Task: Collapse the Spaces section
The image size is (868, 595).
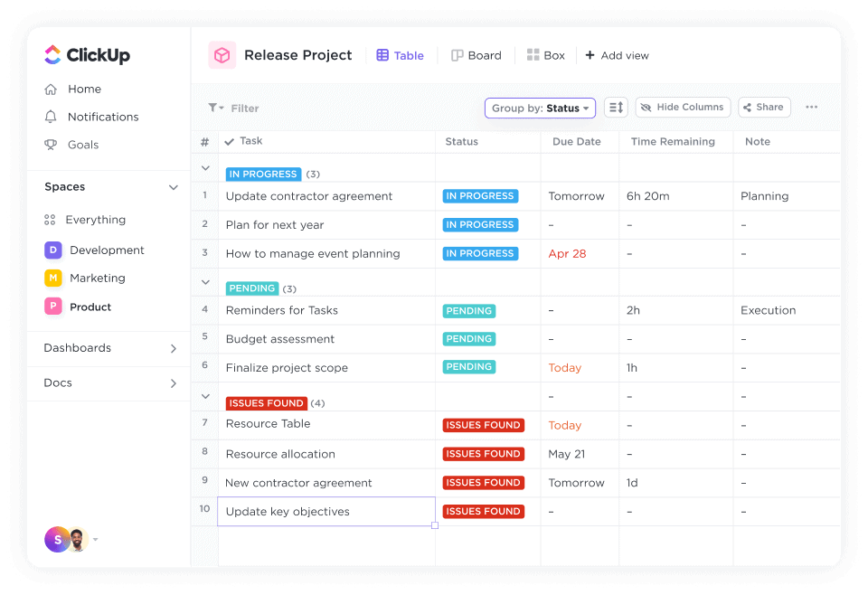Action: tap(174, 187)
